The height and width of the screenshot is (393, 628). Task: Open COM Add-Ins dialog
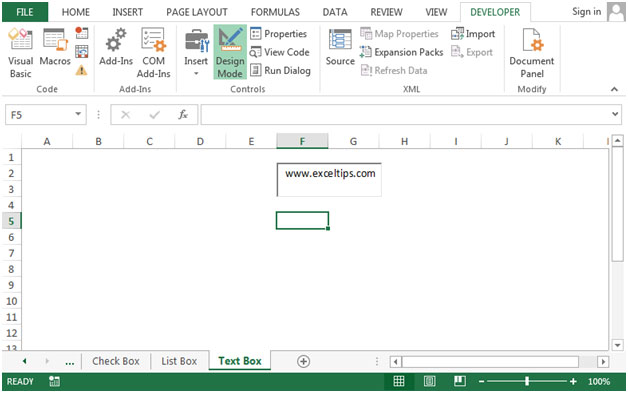tap(153, 53)
